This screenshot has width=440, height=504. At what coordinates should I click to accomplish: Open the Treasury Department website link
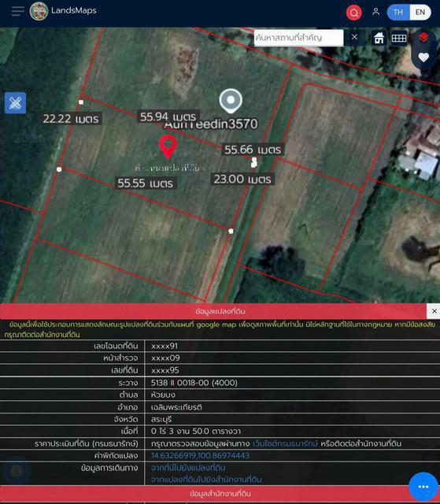(x=285, y=443)
